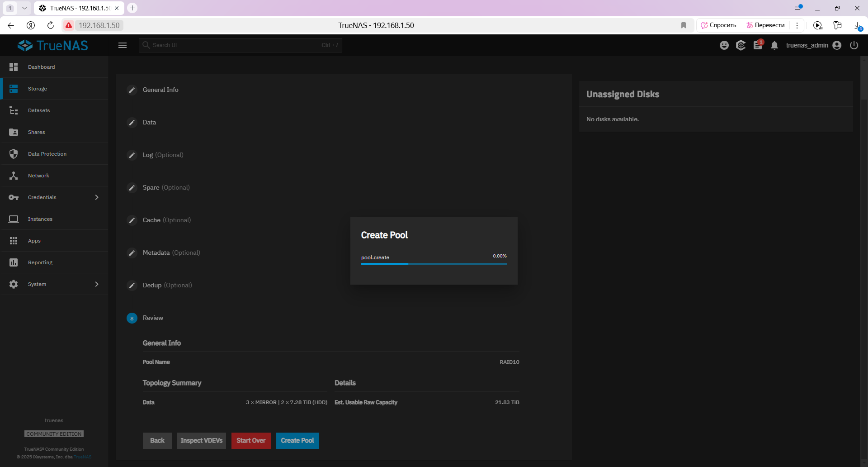Click the 3 × MIRROR topology text
Screen dimensions: 868x467
pyautogui.click(x=286, y=402)
